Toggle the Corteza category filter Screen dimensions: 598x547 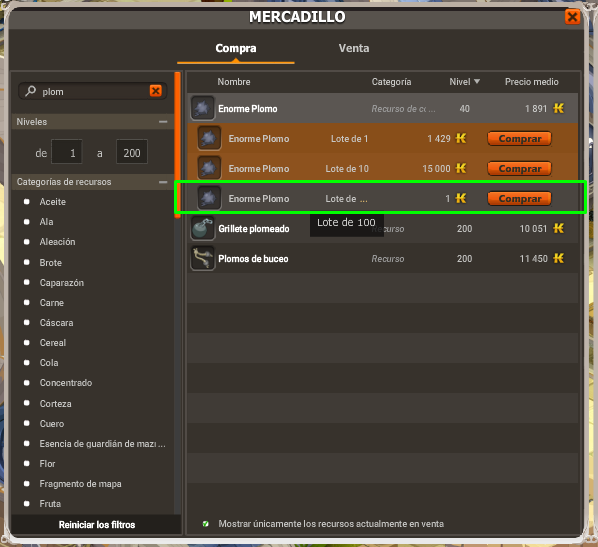pos(27,403)
